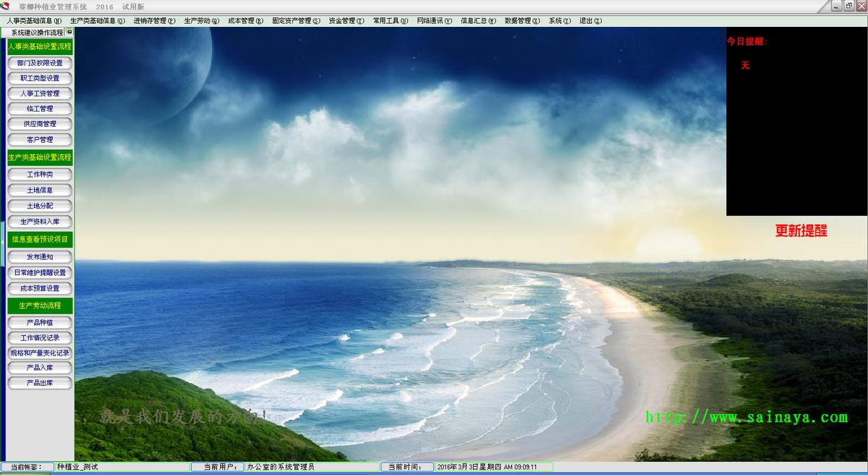Click the 办公室的系统管理员 user field
868x475 pixels.
pyautogui.click(x=312, y=467)
